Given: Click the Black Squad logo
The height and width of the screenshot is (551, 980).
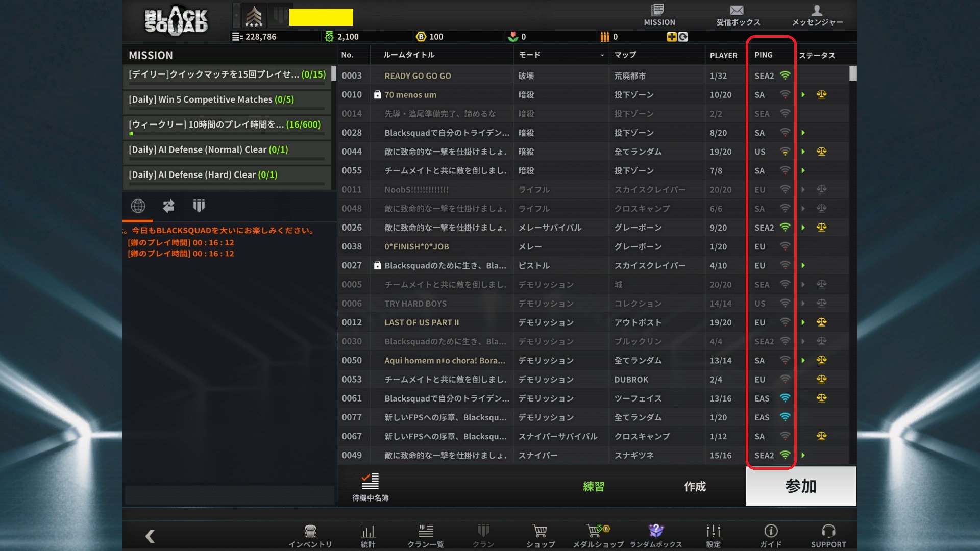Looking at the screenshot, I should point(176,21).
